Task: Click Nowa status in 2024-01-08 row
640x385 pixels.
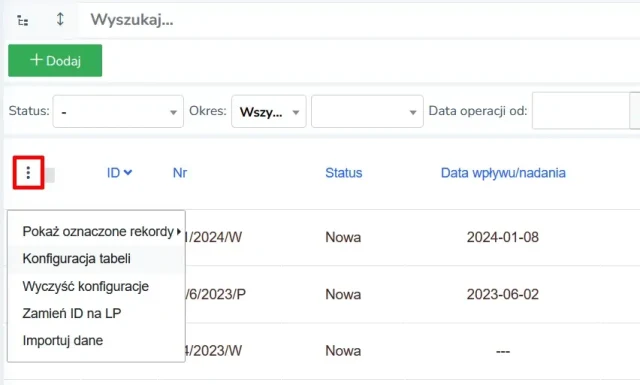Action: (x=343, y=237)
